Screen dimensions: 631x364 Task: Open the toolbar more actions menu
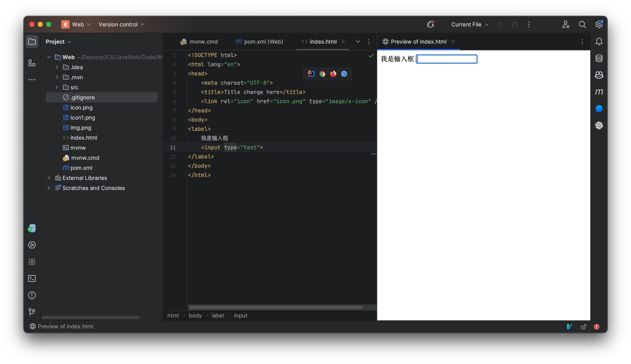529,25
